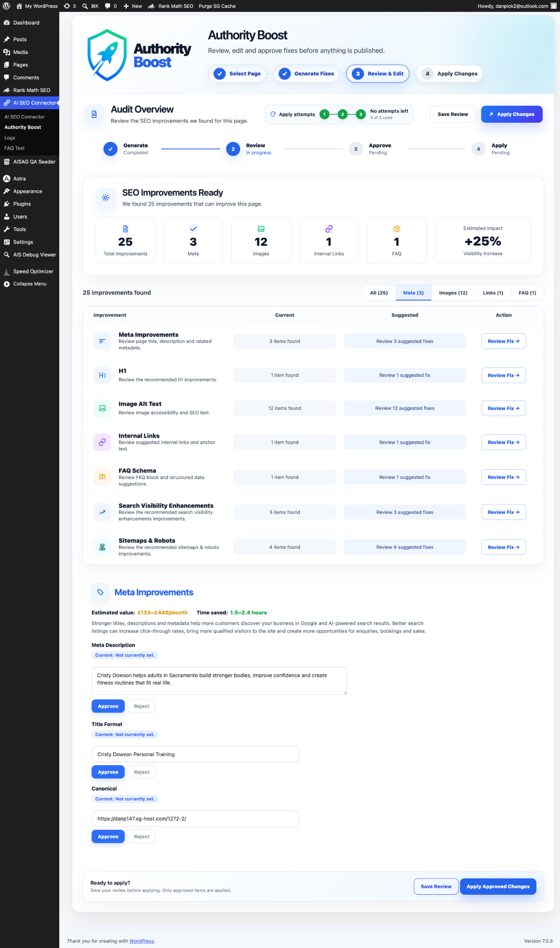Switch to the All (25) filter tab
This screenshot has height=948, width=560.
tap(379, 293)
